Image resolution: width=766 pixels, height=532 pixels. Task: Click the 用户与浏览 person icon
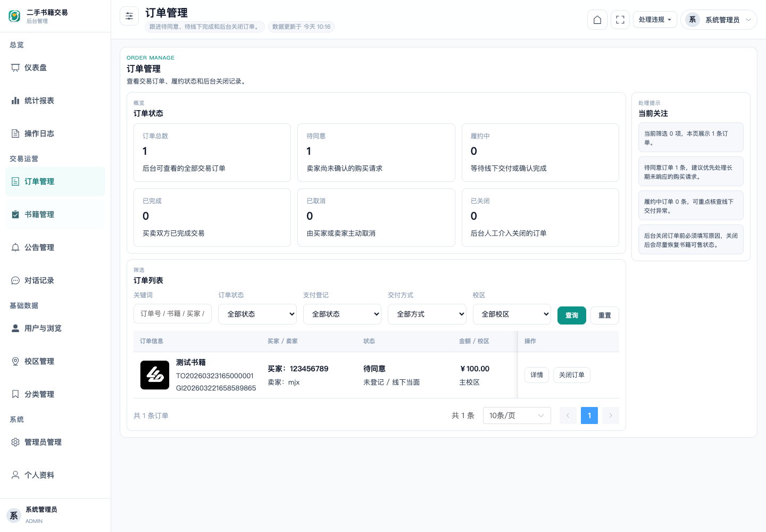pos(15,328)
